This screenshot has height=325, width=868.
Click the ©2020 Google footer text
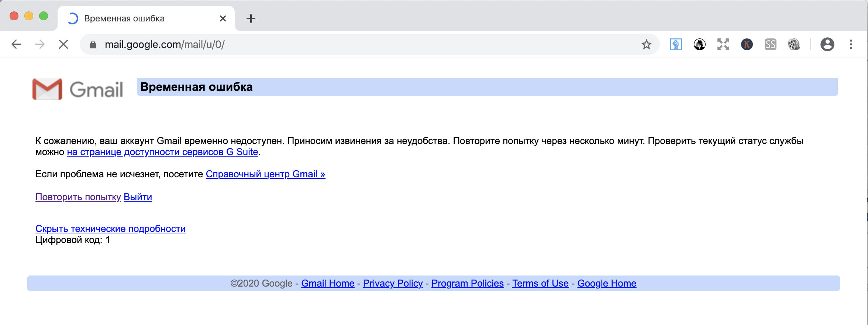point(261,283)
